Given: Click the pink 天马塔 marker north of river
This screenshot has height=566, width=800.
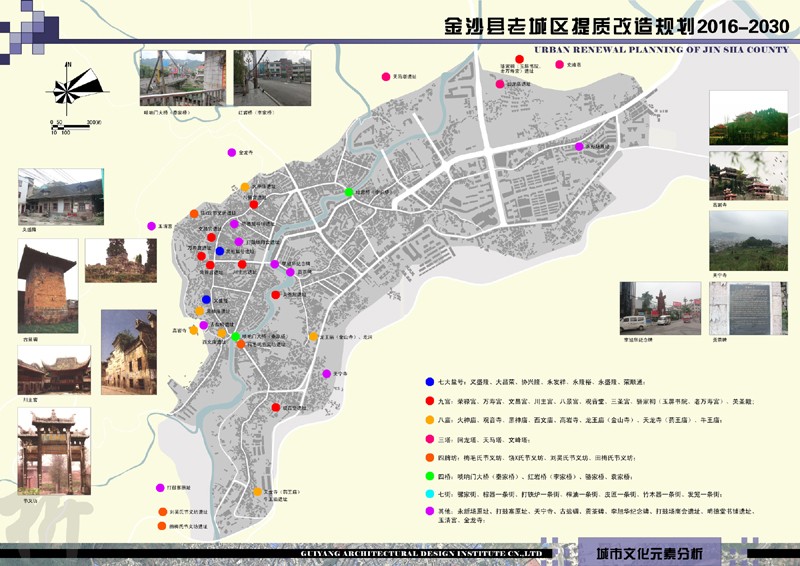Looking at the screenshot, I should 385,77.
